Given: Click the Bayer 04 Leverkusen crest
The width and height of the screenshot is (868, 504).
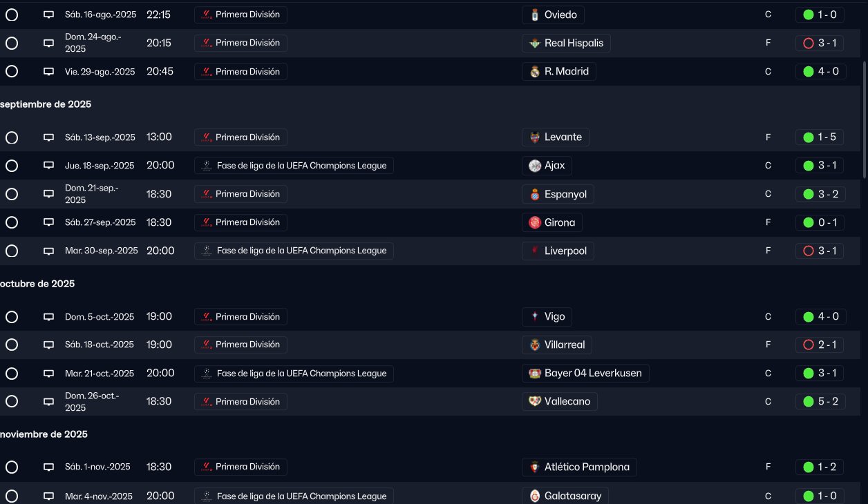Looking at the screenshot, I should click(x=534, y=374).
